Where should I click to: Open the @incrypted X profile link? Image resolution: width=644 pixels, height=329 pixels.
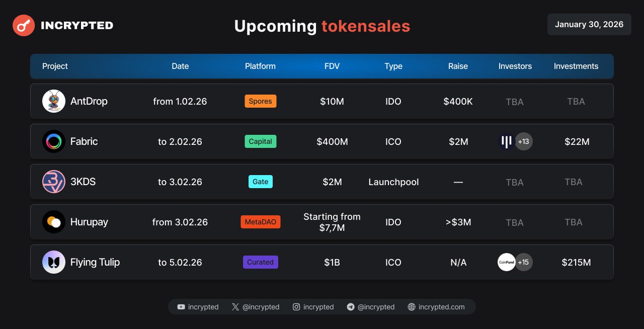256,307
